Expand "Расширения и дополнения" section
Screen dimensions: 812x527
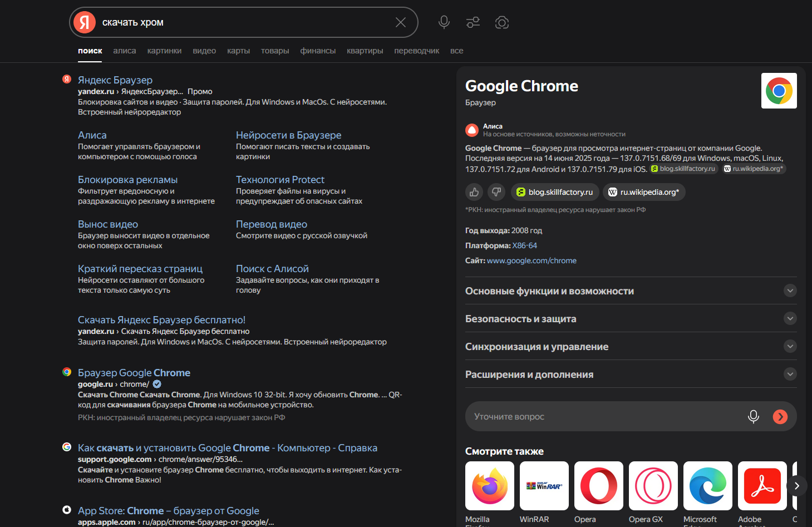(631, 374)
